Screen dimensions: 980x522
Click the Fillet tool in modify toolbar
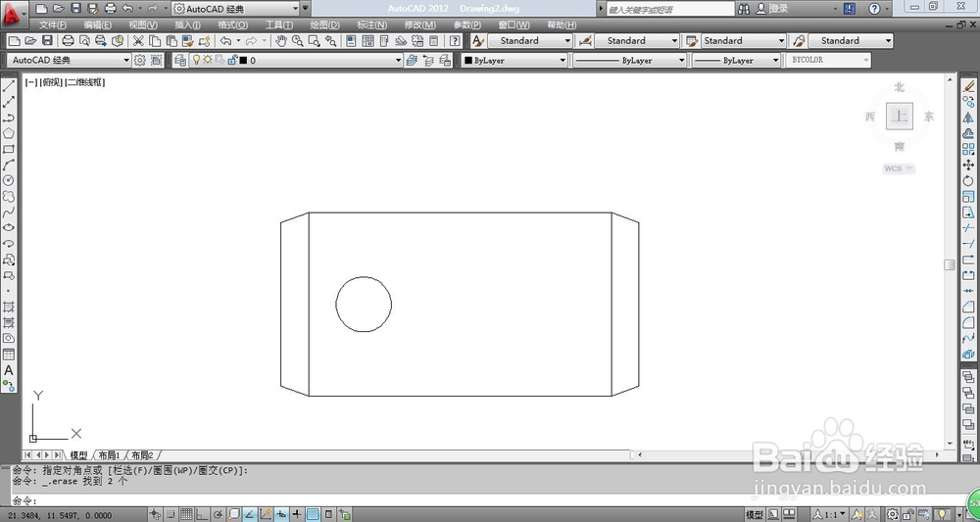pos(968,322)
